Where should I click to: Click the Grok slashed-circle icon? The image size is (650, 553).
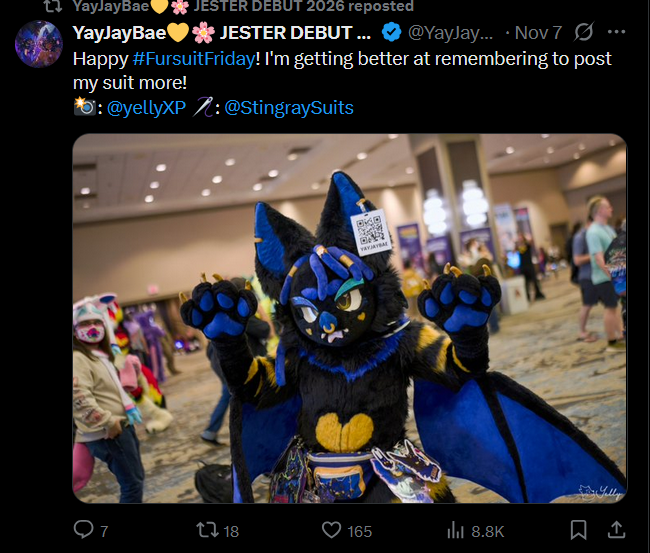pyautogui.click(x=584, y=32)
